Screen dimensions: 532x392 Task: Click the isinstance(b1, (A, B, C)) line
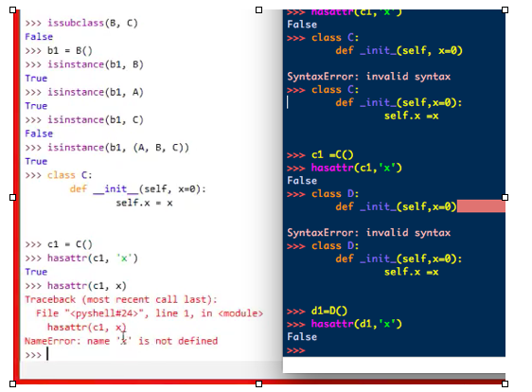coord(107,148)
